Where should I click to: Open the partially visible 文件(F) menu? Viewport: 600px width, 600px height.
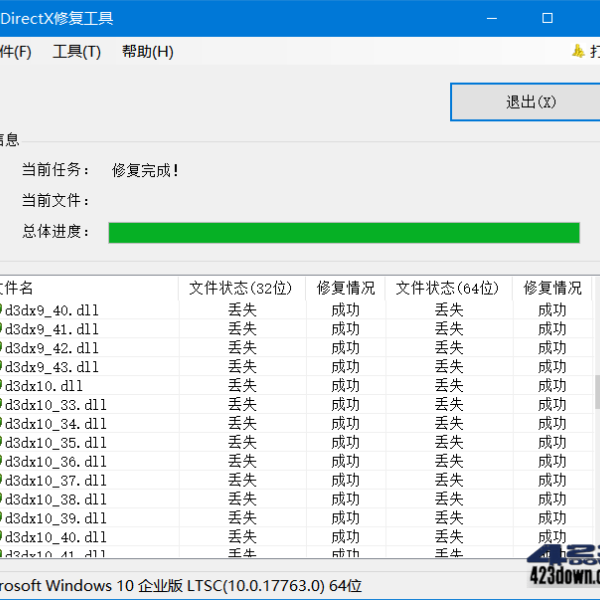[15, 52]
